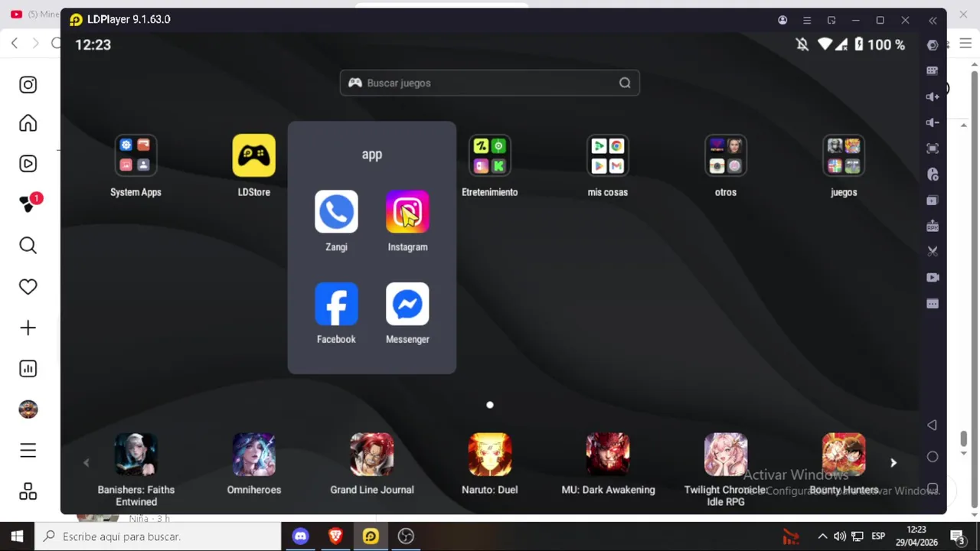This screenshot has height=551, width=980.
Task: Create new Instagram post plus icon
Action: click(28, 328)
